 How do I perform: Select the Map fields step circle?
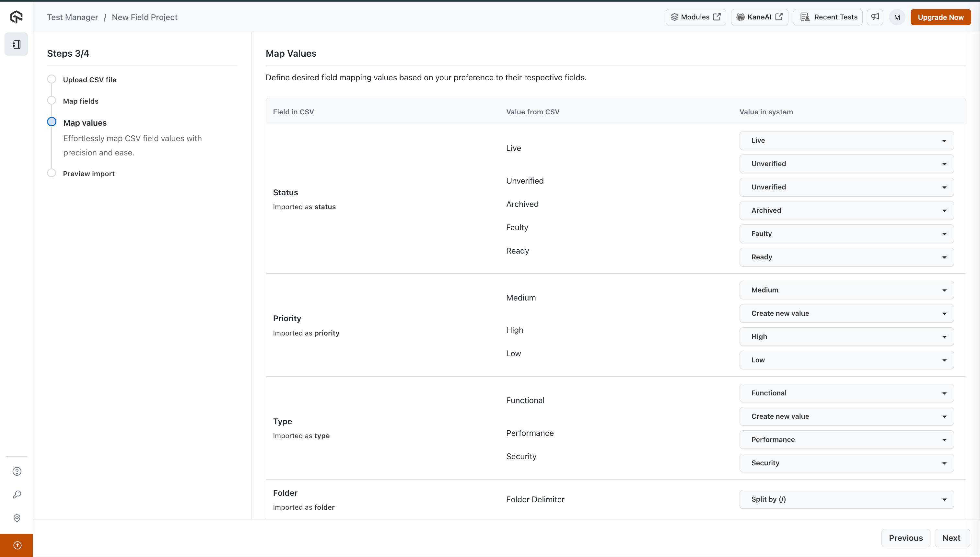pyautogui.click(x=52, y=101)
